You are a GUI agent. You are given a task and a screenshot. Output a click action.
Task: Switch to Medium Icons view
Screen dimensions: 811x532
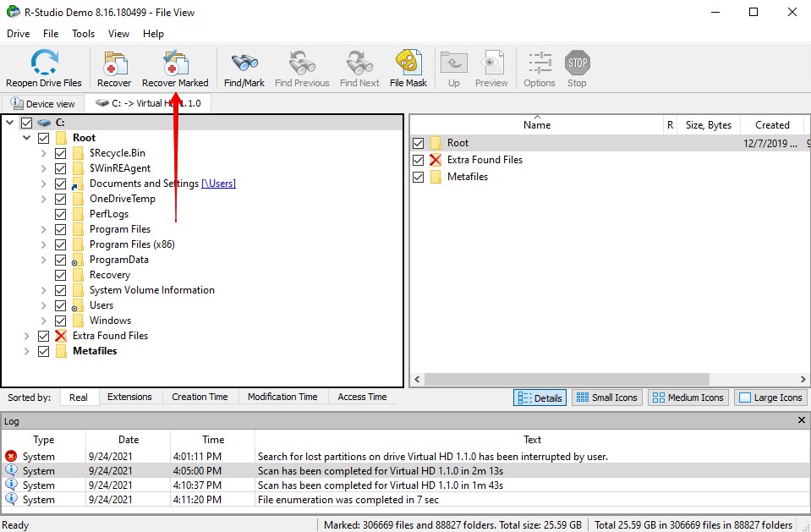688,398
